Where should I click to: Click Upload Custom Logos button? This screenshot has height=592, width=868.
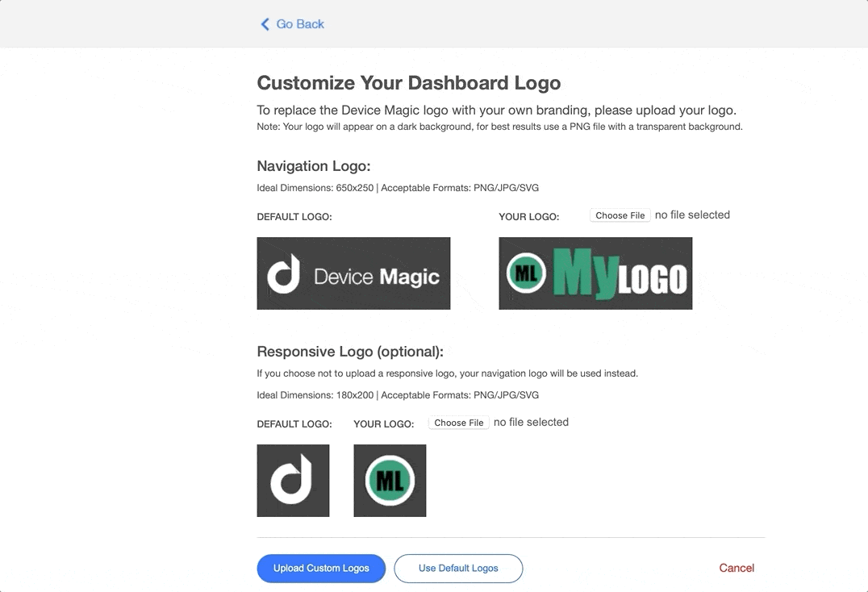(321, 569)
